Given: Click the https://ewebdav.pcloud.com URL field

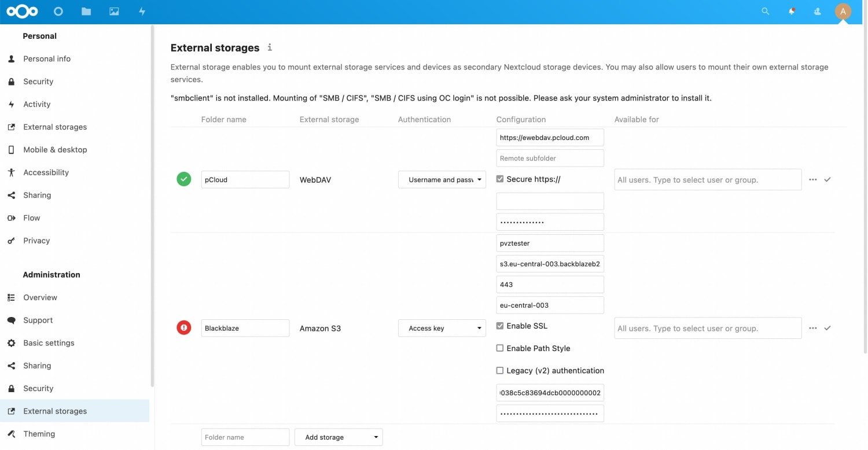Looking at the screenshot, I should coord(550,138).
